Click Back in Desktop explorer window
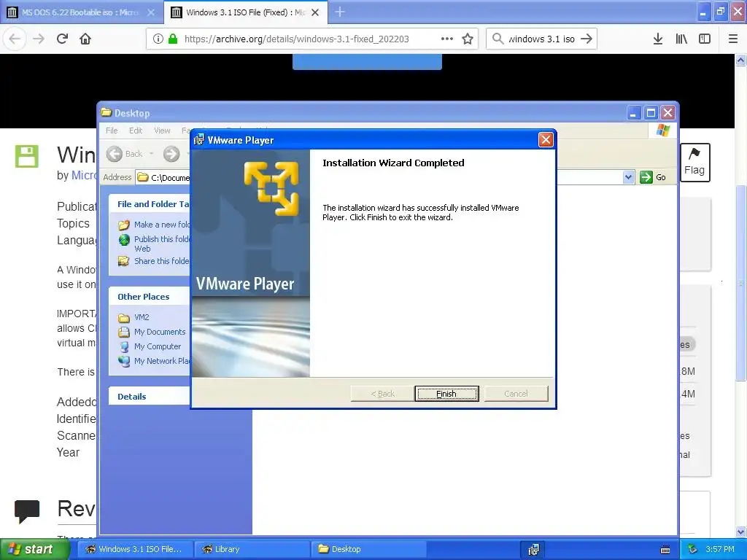747x560 pixels. click(125, 154)
